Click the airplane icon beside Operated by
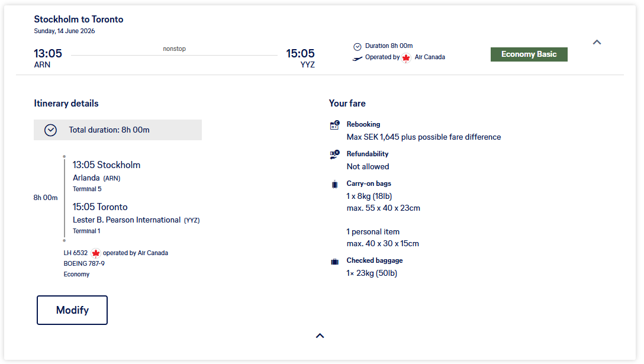Viewport: 644px width, 364px height. coord(357,58)
